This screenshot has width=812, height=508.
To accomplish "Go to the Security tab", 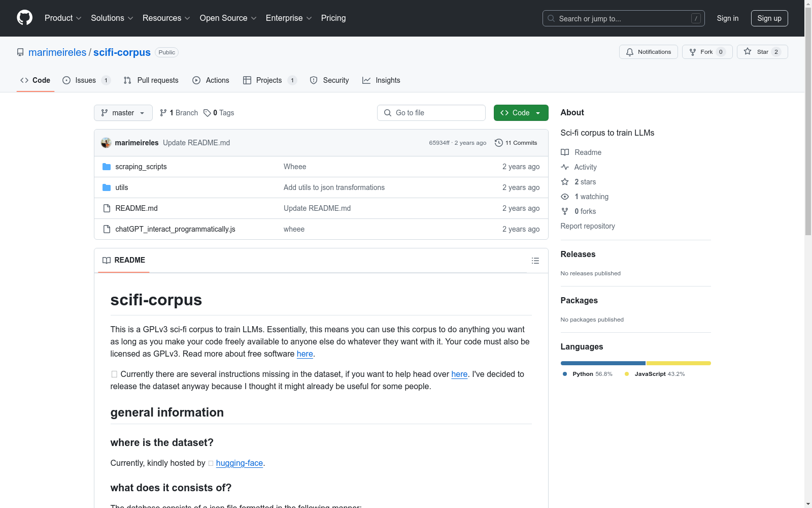I will point(329,80).
